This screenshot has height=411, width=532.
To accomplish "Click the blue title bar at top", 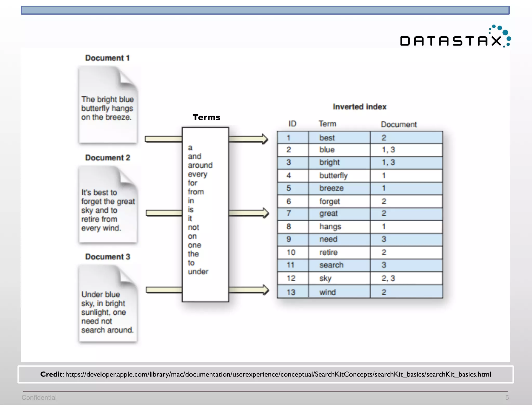I will tap(265, 10).
